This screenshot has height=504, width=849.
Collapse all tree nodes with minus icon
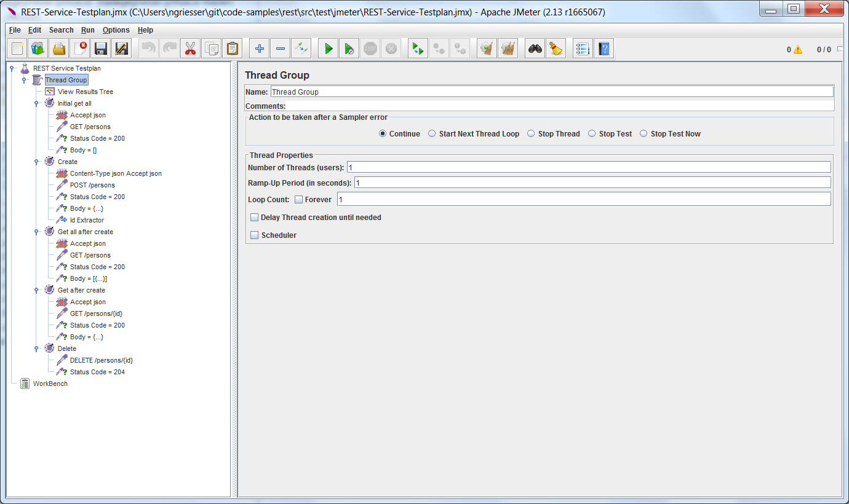[281, 49]
